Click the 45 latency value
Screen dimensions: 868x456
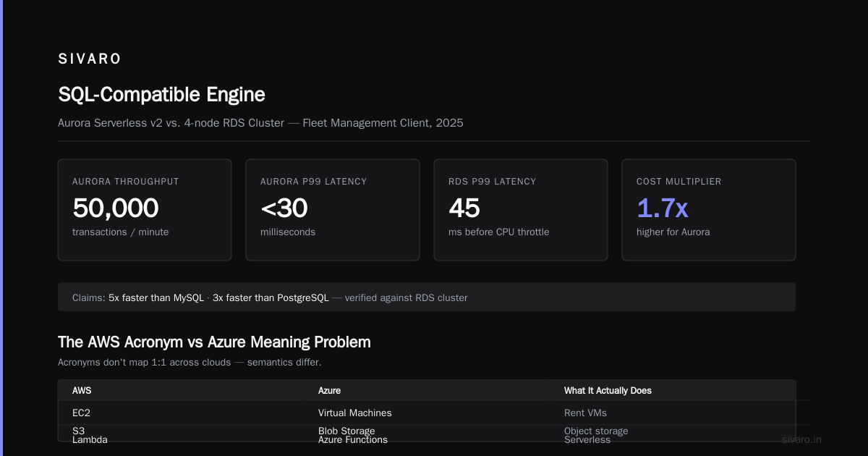[464, 208]
